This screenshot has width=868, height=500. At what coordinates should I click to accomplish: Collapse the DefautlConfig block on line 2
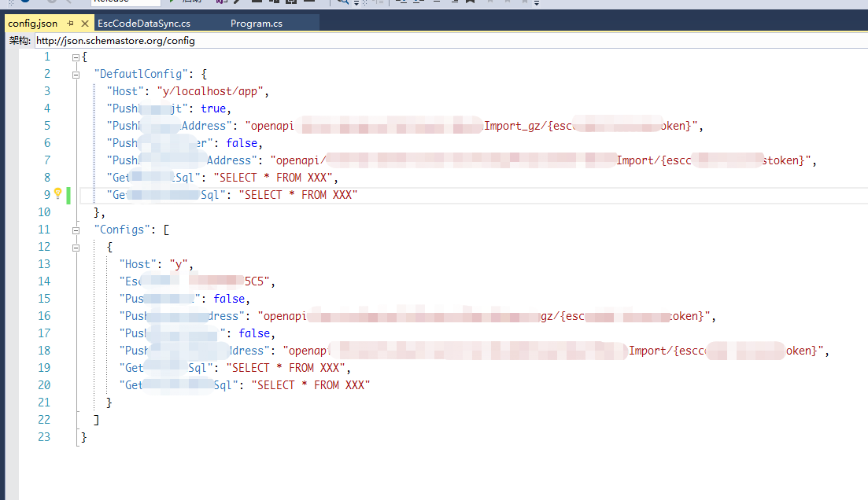76,75
